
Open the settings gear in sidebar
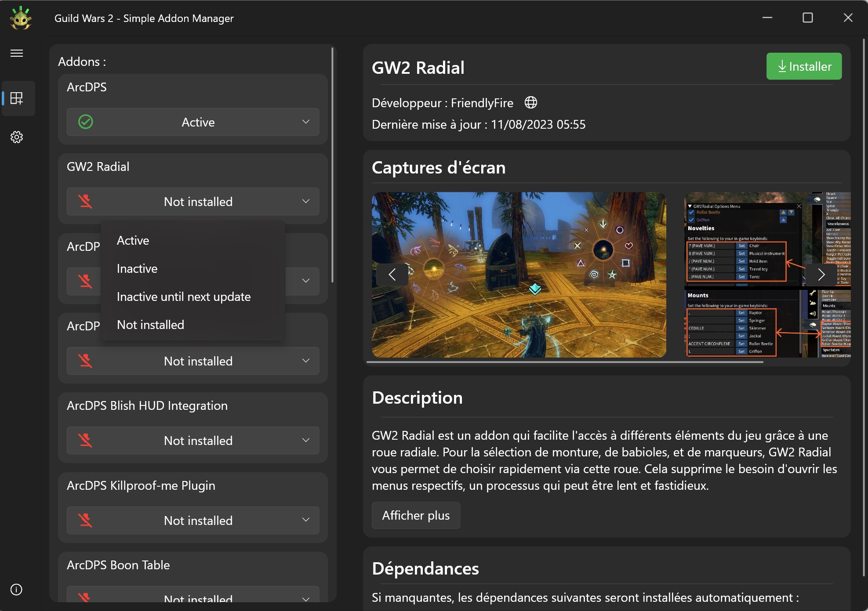17,137
